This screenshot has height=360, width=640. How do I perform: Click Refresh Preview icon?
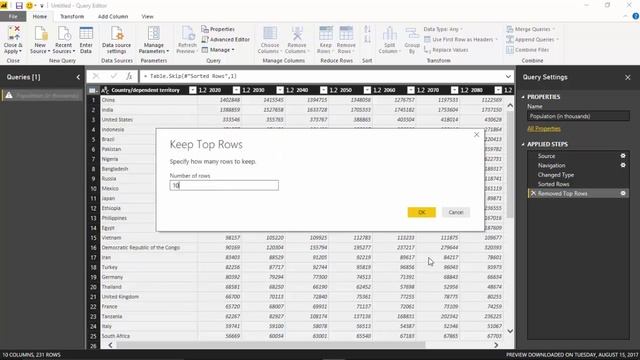click(x=187, y=40)
